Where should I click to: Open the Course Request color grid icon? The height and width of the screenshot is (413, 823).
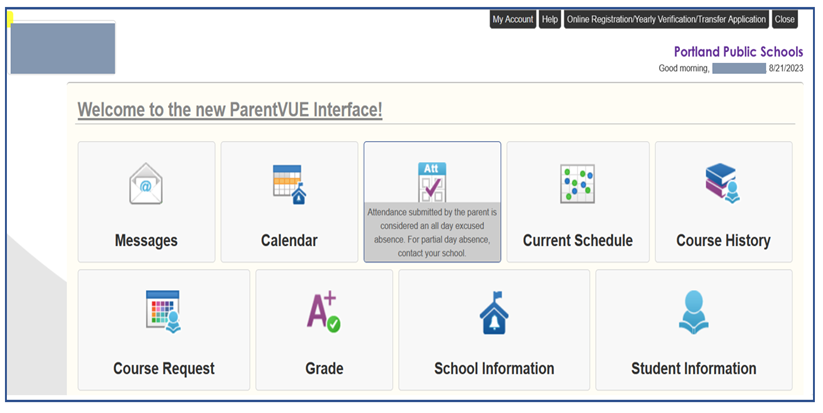pyautogui.click(x=163, y=312)
